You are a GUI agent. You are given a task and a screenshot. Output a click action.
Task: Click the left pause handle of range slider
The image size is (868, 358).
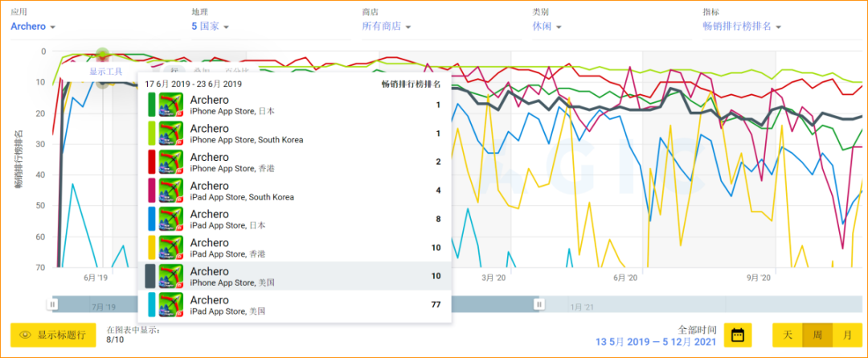tap(52, 303)
